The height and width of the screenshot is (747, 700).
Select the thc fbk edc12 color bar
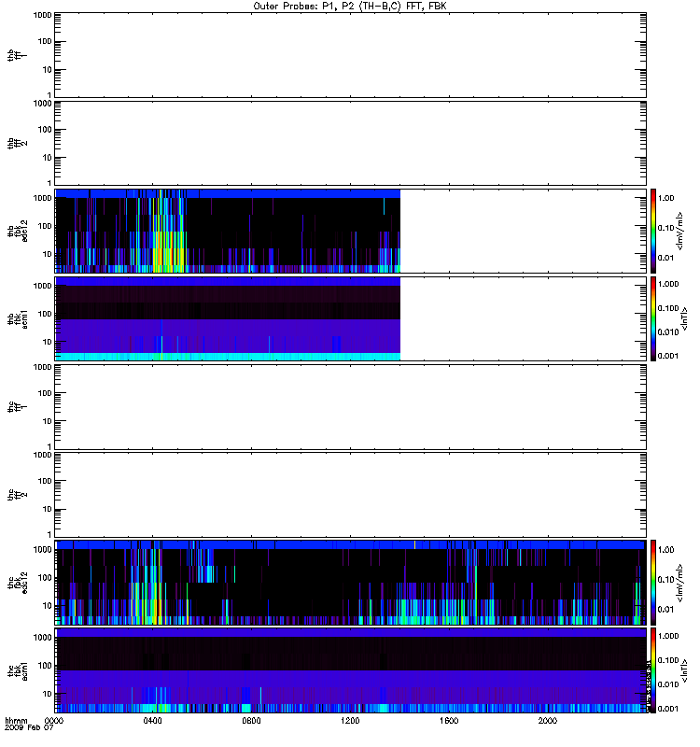653,583
